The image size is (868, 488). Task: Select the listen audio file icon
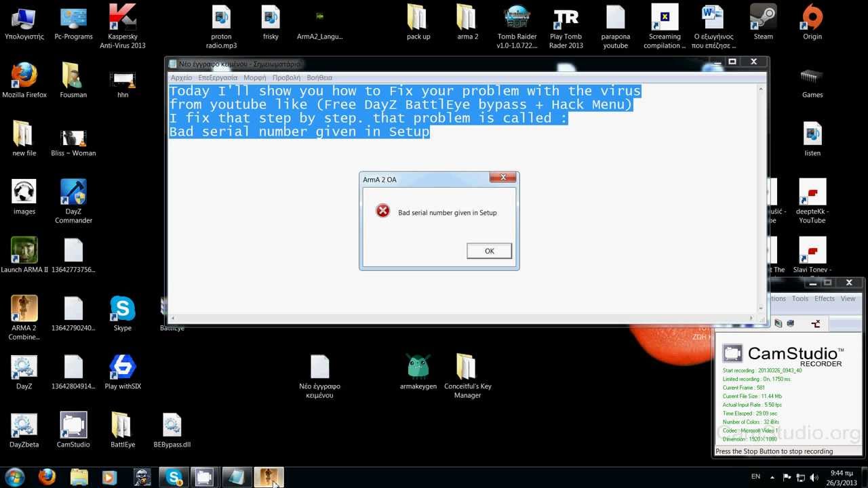click(812, 140)
